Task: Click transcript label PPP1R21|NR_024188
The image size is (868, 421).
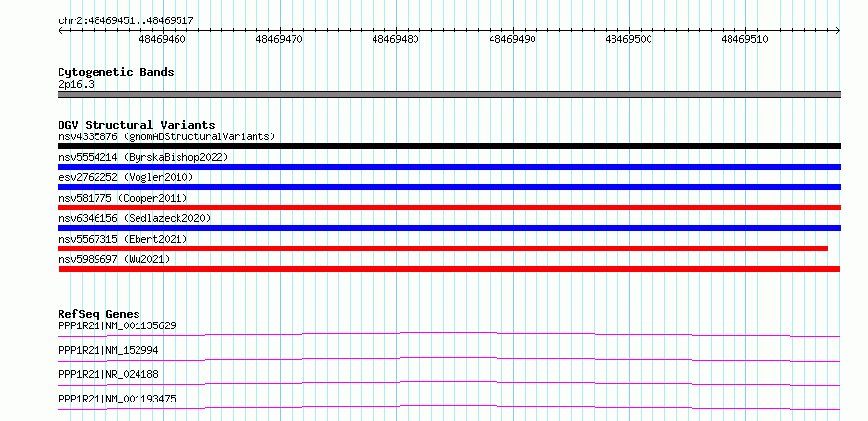Action: (108, 374)
